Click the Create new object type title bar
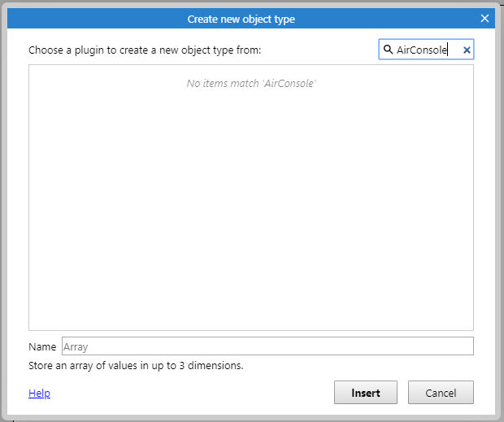This screenshot has height=422, width=504. pyautogui.click(x=250, y=19)
